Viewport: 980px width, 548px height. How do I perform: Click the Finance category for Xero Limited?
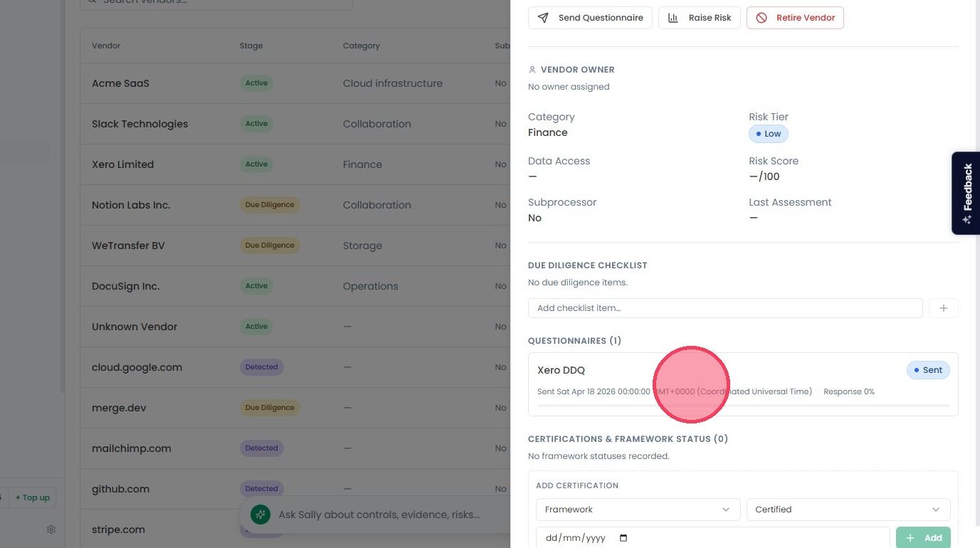pos(362,164)
